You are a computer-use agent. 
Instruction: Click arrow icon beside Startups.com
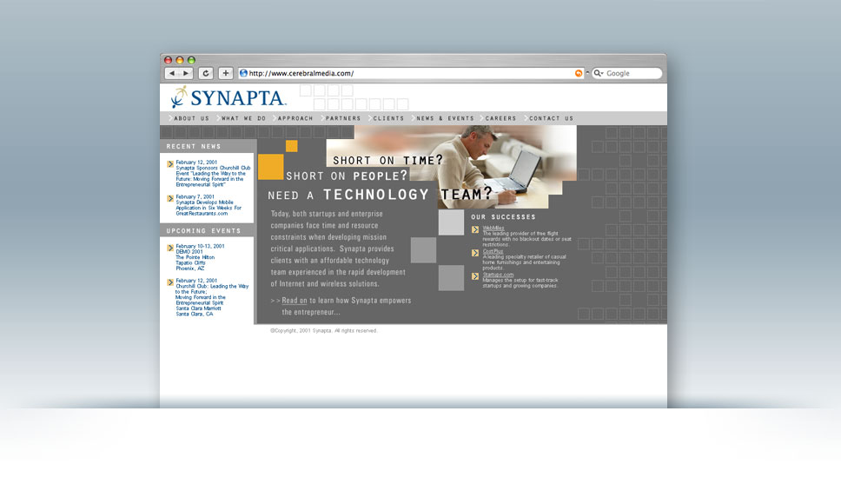tap(475, 276)
